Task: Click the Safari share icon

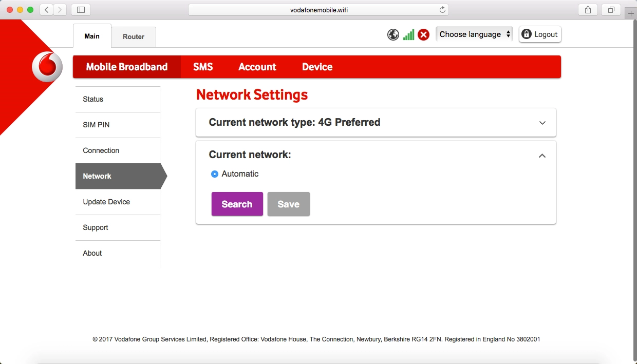Action: point(588,10)
